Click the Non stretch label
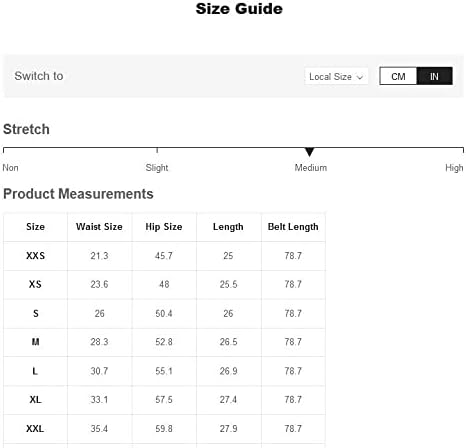Screen dimensions: 466x448 point(10,168)
